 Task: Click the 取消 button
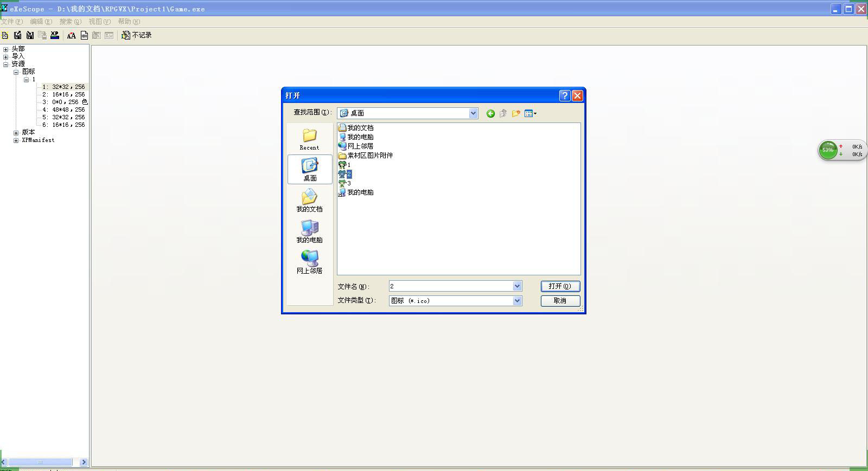(x=560, y=301)
